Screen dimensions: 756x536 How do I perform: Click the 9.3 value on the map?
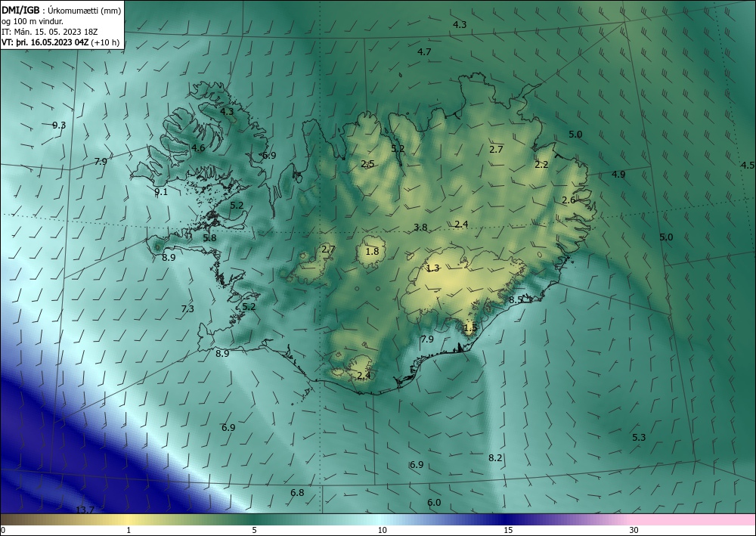click(x=59, y=125)
